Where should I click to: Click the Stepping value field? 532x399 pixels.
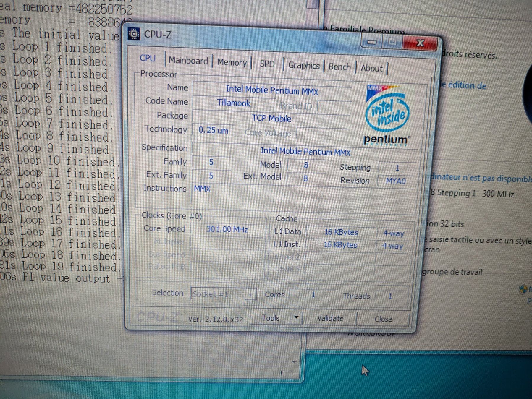(x=397, y=168)
